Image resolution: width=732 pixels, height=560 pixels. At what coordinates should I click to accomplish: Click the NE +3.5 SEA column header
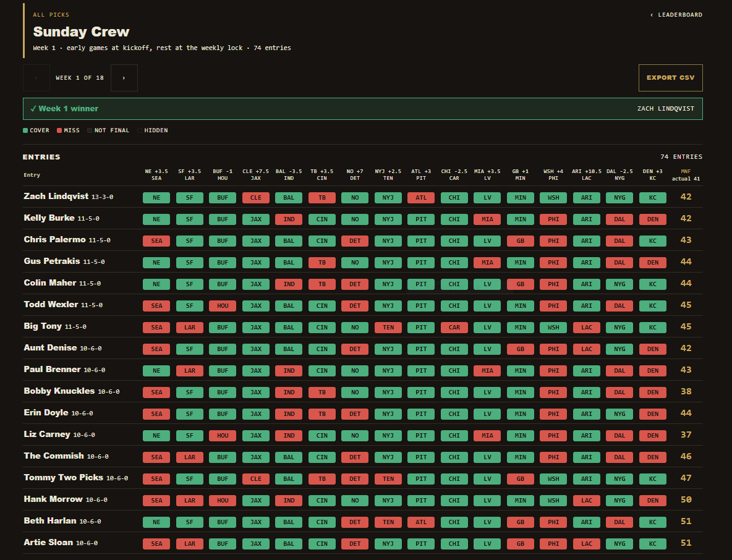[156, 174]
